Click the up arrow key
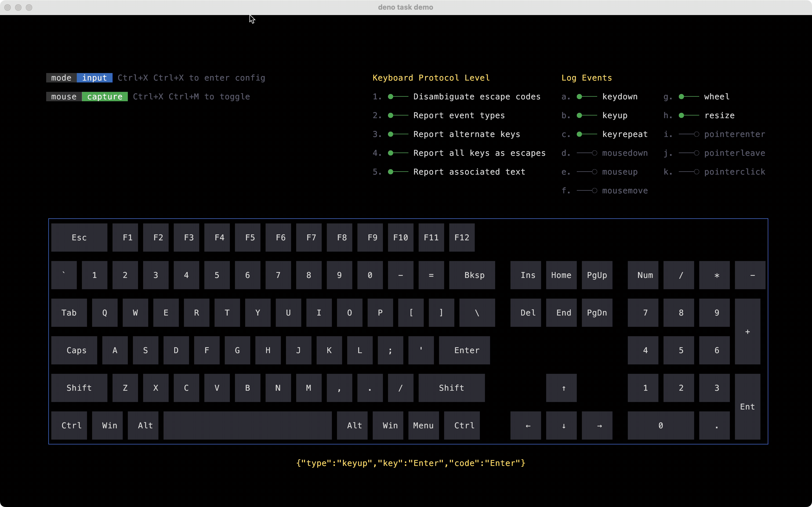 click(x=561, y=388)
